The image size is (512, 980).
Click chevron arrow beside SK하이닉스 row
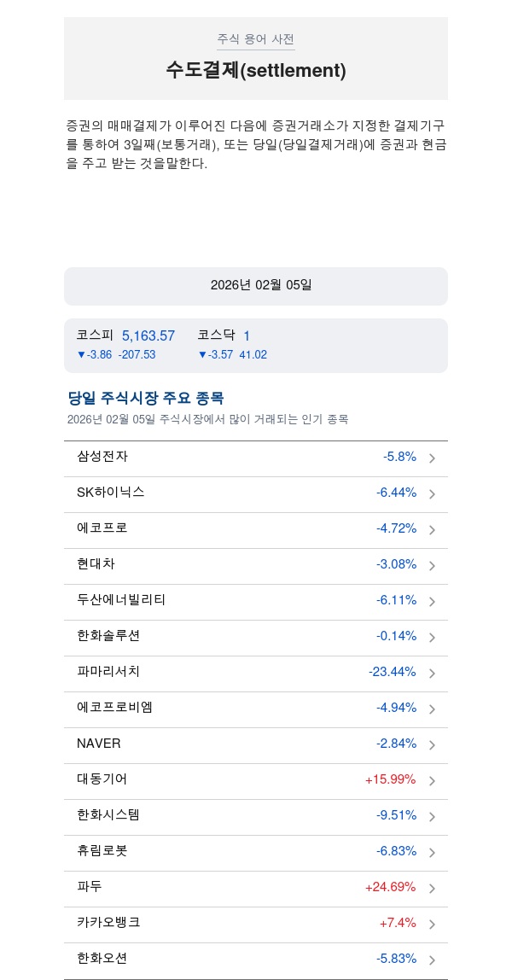click(x=432, y=494)
